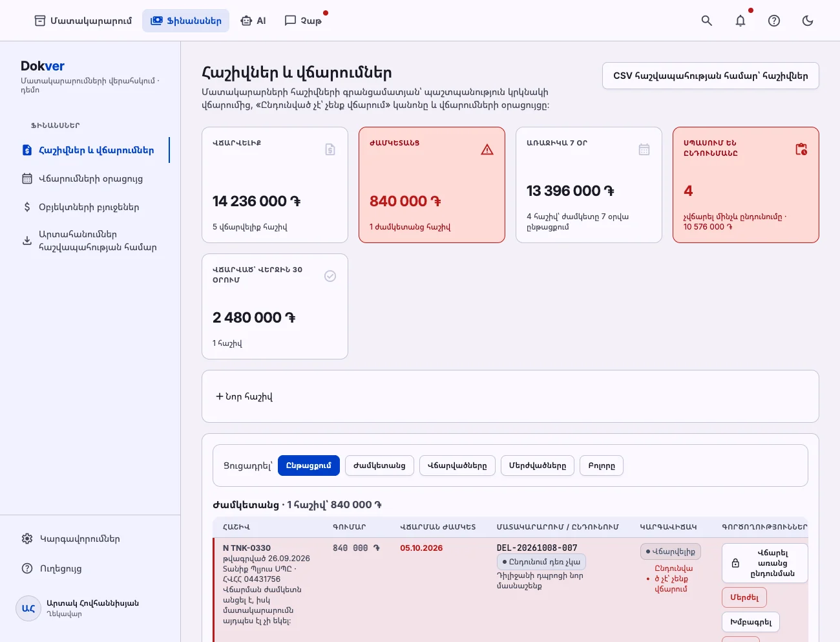Screen dimensions: 840x642
Task: Click the Dokver logo
Action: point(43,66)
